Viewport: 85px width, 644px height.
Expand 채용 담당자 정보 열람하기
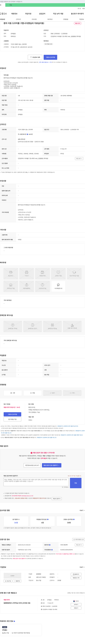tap(52, 465)
